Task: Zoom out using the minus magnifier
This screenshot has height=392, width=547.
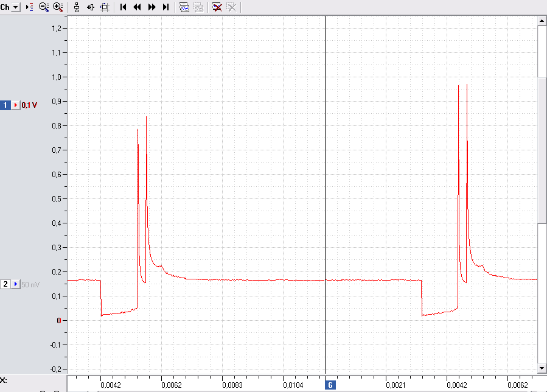Action: 44,7
